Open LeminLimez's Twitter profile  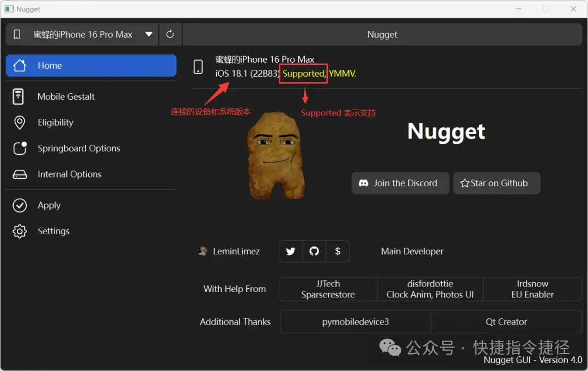pyautogui.click(x=291, y=251)
